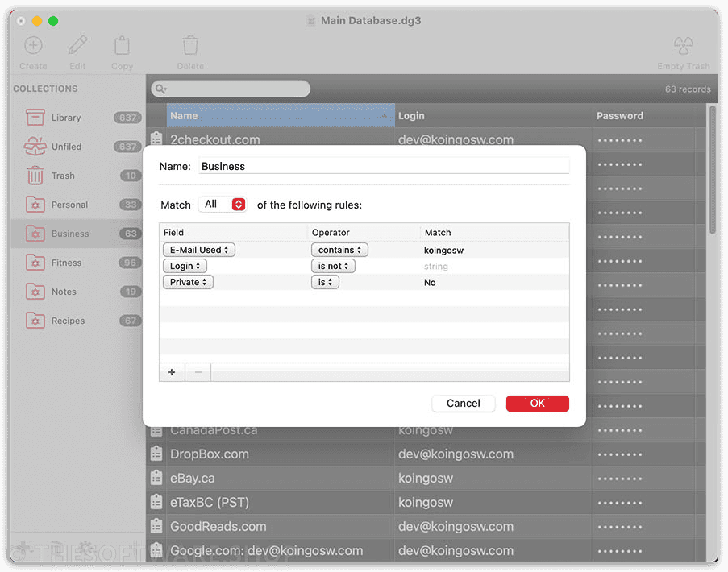Sort by the Login column header

493,115
